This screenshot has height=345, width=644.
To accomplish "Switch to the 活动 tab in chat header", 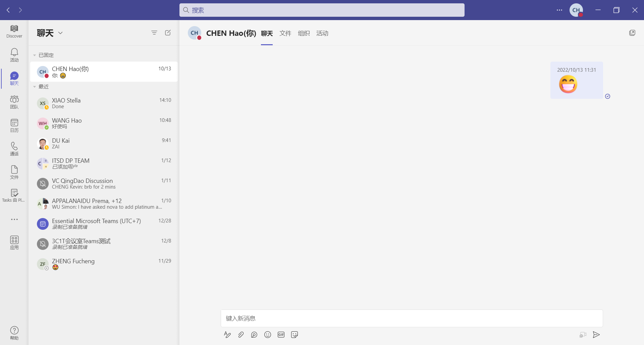I will click(322, 33).
